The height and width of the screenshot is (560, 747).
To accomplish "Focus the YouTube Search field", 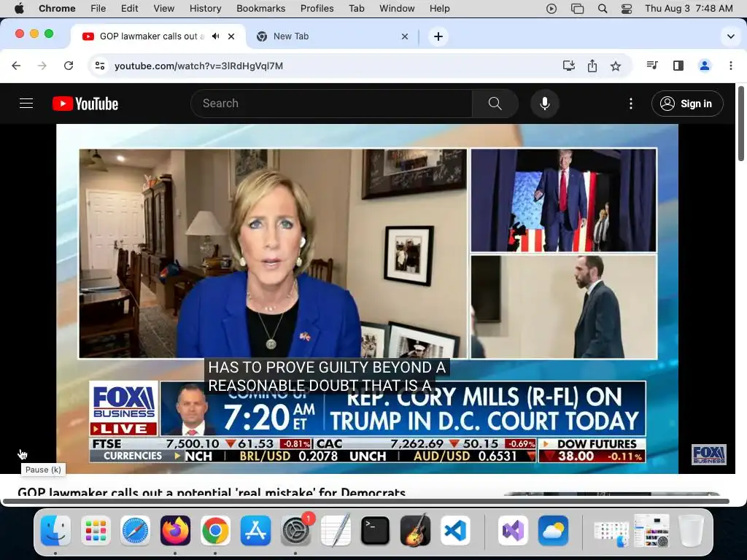I will click(331, 104).
